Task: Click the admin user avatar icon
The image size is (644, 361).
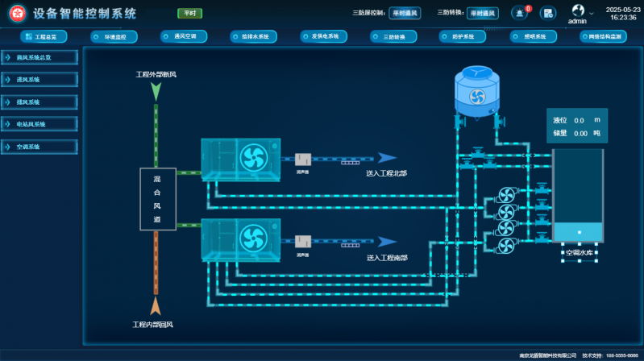Action: pos(577,10)
